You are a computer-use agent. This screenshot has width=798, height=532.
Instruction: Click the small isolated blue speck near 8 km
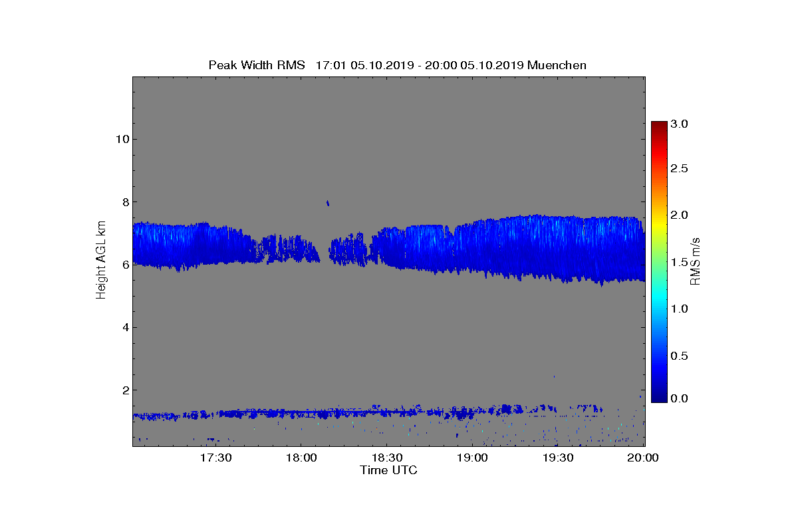(327, 203)
